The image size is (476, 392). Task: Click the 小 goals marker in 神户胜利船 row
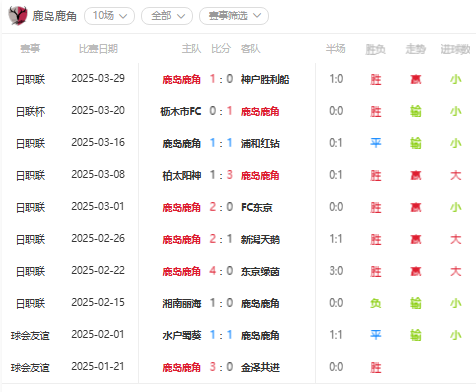[x=456, y=79]
